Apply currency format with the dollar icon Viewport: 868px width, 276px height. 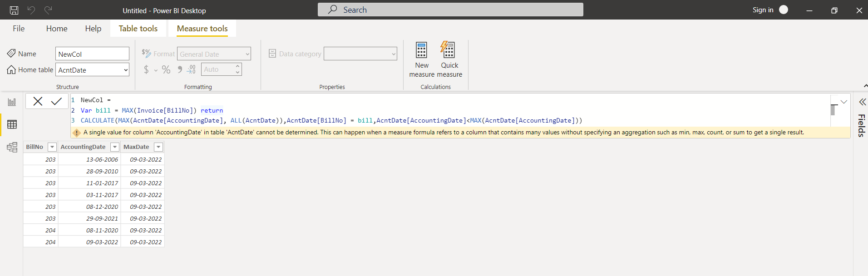pos(146,69)
